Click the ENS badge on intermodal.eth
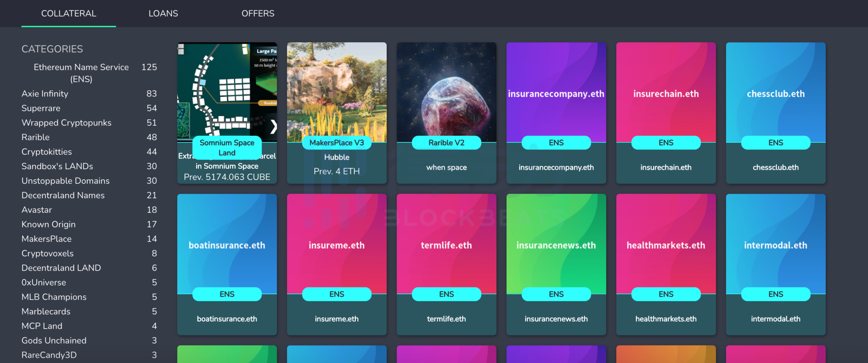 [x=776, y=294]
